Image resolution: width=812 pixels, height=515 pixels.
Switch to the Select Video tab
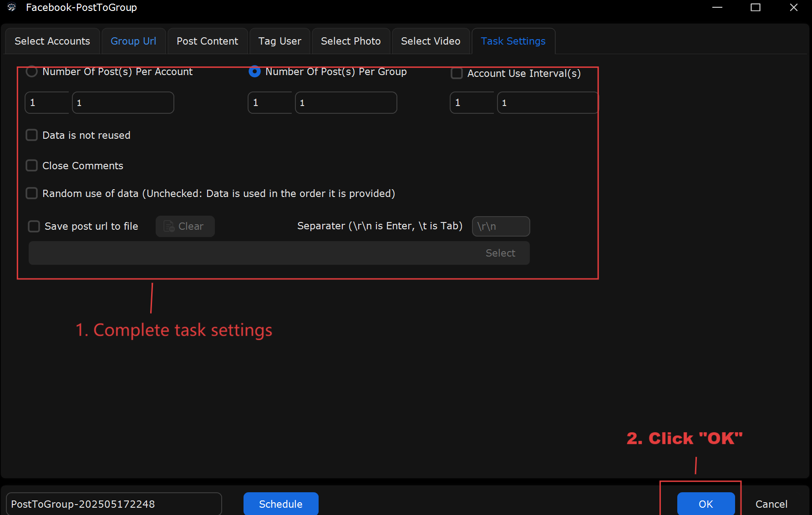(x=431, y=41)
